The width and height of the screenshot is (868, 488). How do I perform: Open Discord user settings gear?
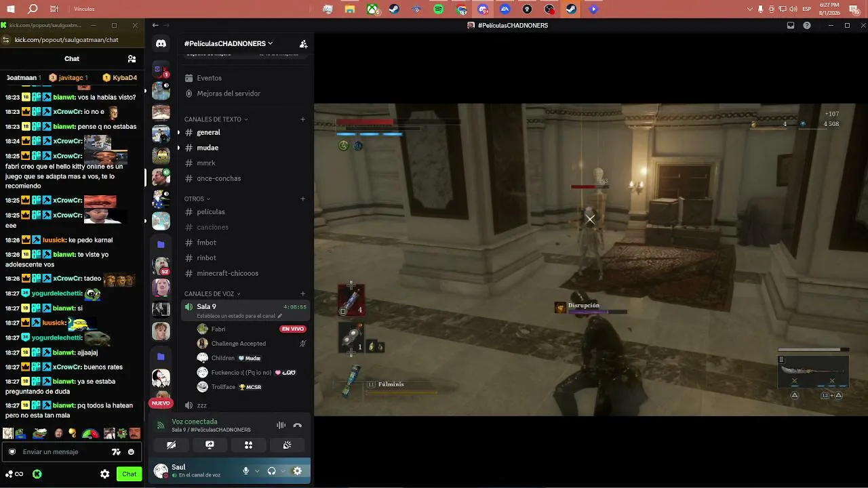coord(297,471)
